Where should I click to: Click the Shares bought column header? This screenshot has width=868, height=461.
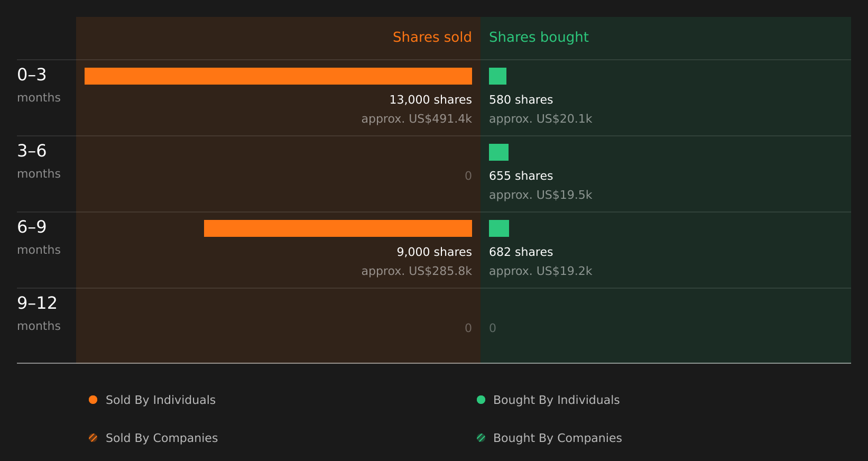click(539, 37)
